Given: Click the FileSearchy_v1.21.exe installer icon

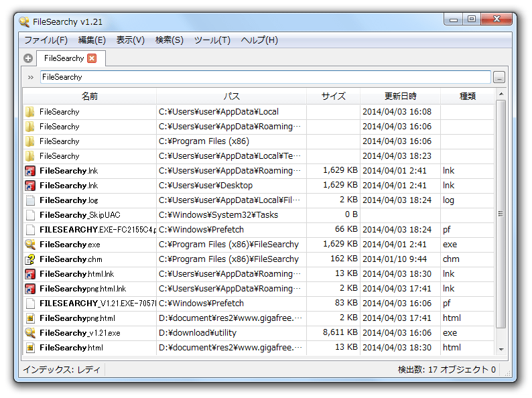Looking at the screenshot, I should [30, 333].
